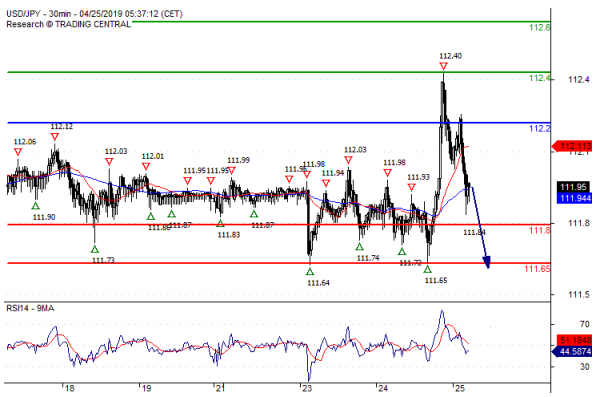Click the blue downward forecast arrow head

tap(487, 262)
